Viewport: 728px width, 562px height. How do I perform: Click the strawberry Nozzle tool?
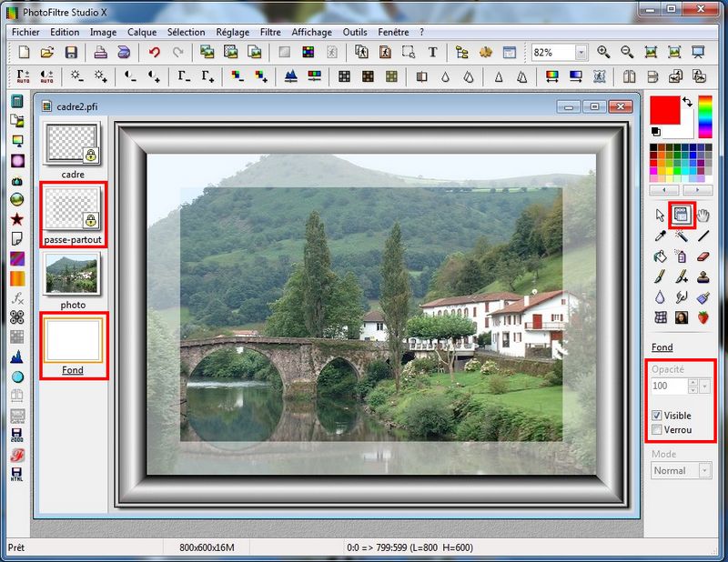coord(703,317)
